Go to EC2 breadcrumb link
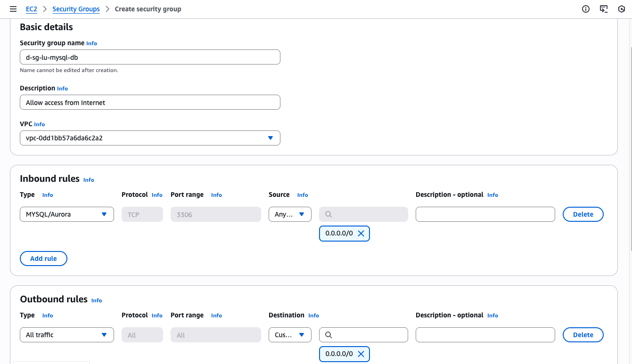The width and height of the screenshot is (632, 364). click(x=32, y=9)
